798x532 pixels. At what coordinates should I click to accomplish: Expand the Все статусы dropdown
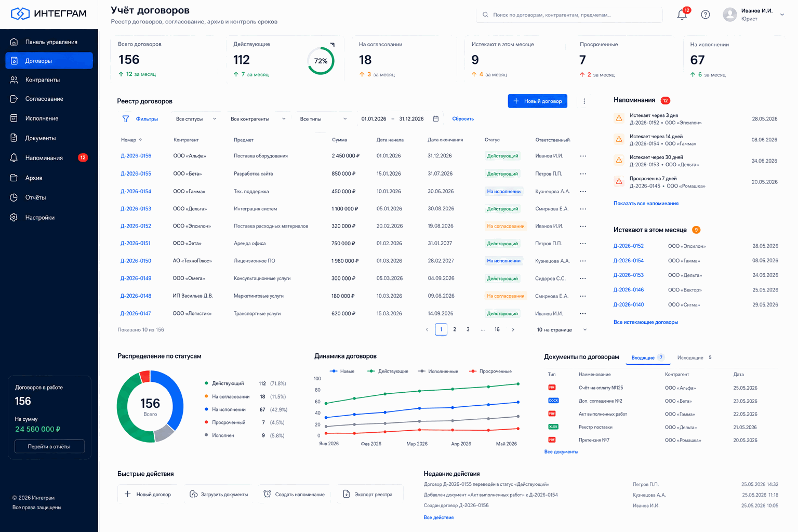pos(196,119)
